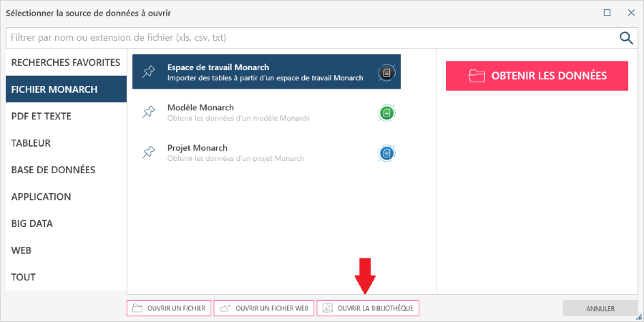
Task: Open the TABLEUR category
Action: (x=66, y=143)
